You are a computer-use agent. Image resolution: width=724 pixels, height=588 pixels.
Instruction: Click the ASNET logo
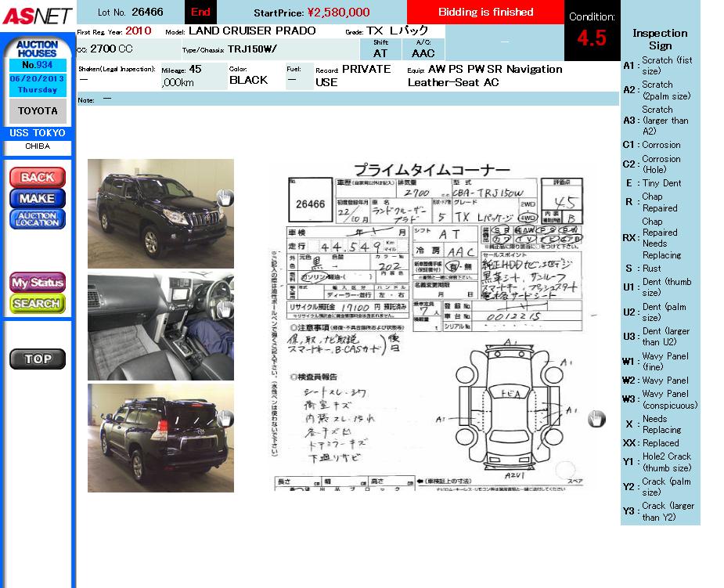(37, 15)
